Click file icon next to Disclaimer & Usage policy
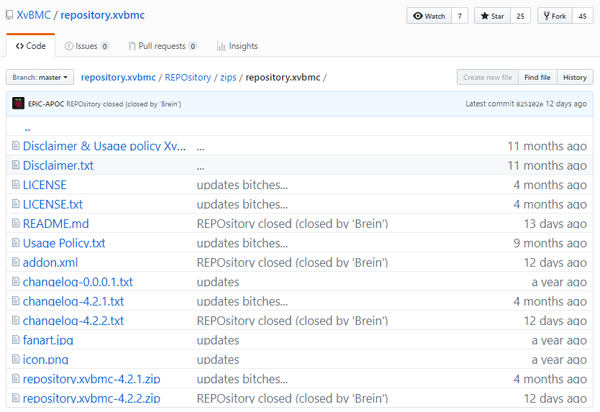600x412 pixels. tap(16, 145)
